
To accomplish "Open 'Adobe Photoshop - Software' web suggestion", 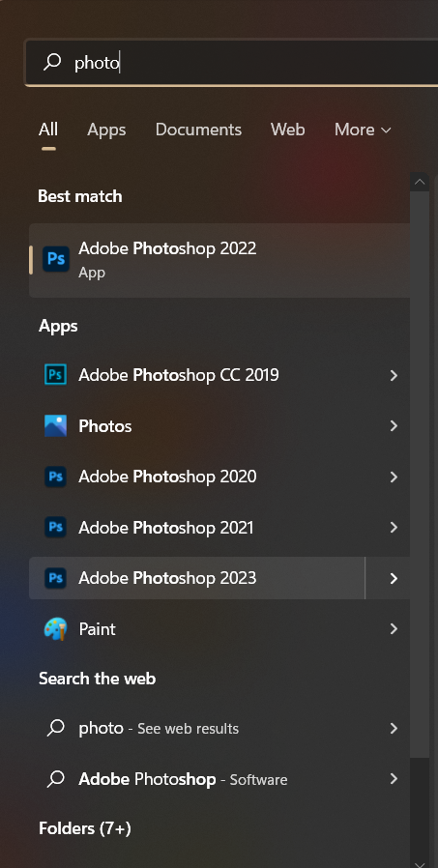I will pyautogui.click(x=219, y=779).
